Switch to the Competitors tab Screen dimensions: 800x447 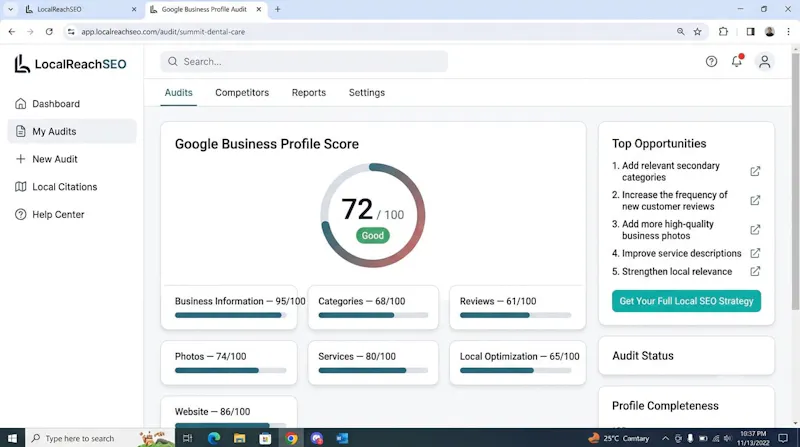[x=242, y=93]
